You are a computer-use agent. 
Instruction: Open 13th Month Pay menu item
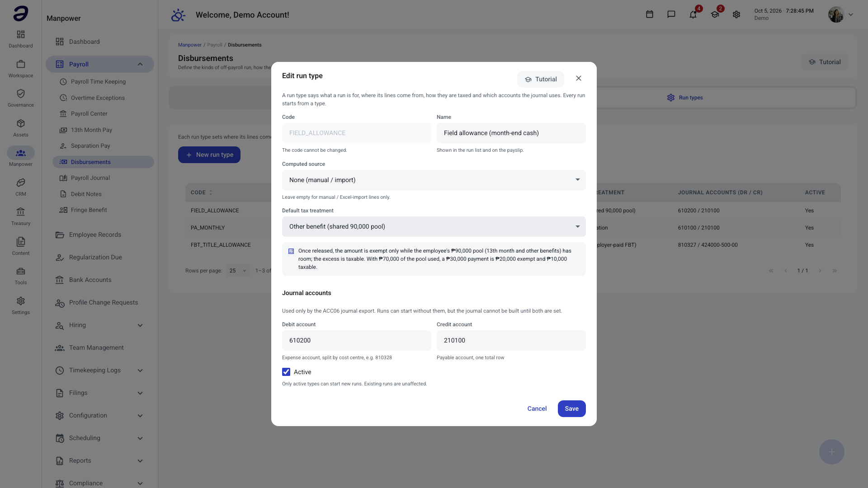103,130
